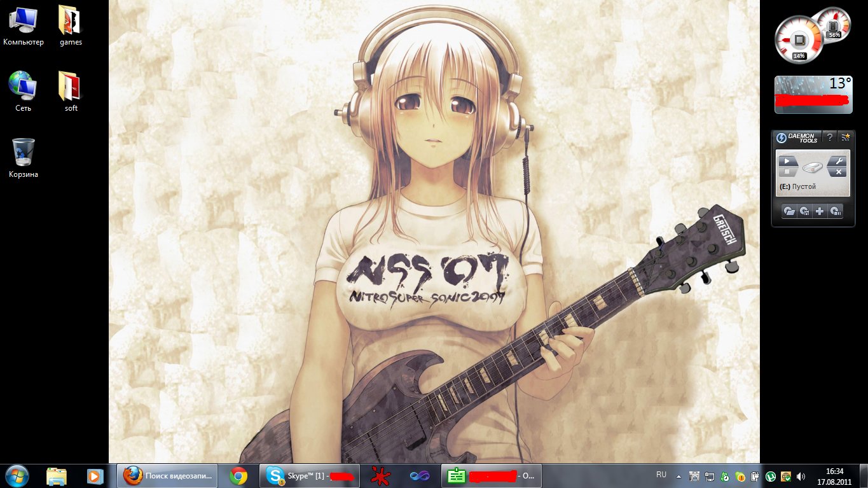Click the RU language indicator
This screenshot has width=868, height=488.
point(661,475)
